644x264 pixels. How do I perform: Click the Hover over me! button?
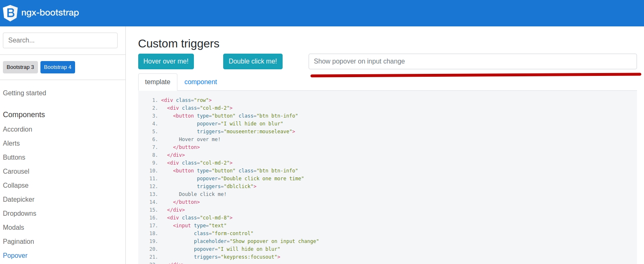[x=166, y=61]
